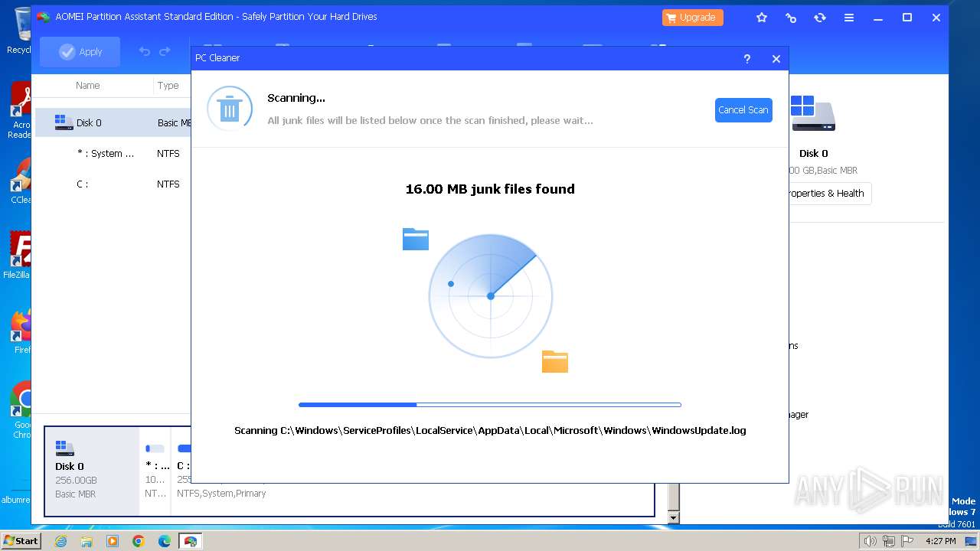980x551 pixels.
Task: Click the 4:27 PM clock in tray
Action: (940, 541)
